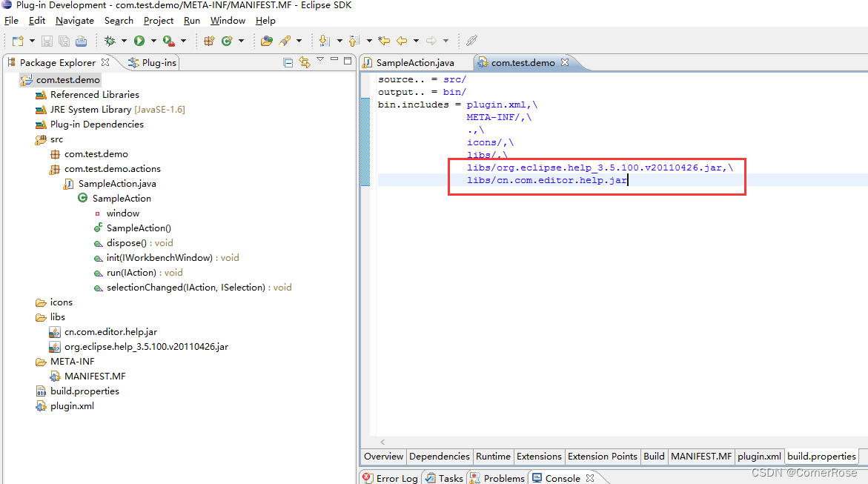This screenshot has height=484, width=868.
Task: Open the Run dropdown arrow
Action: click(x=154, y=41)
